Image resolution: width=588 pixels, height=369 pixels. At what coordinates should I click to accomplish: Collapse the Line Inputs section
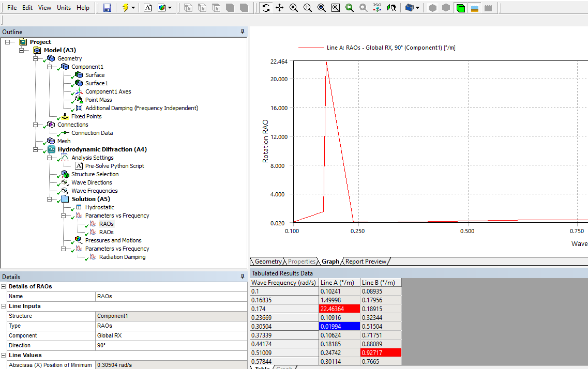(4, 306)
